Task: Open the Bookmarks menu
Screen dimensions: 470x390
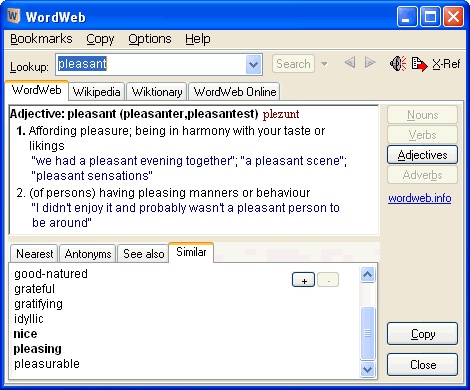Action: pos(41,39)
